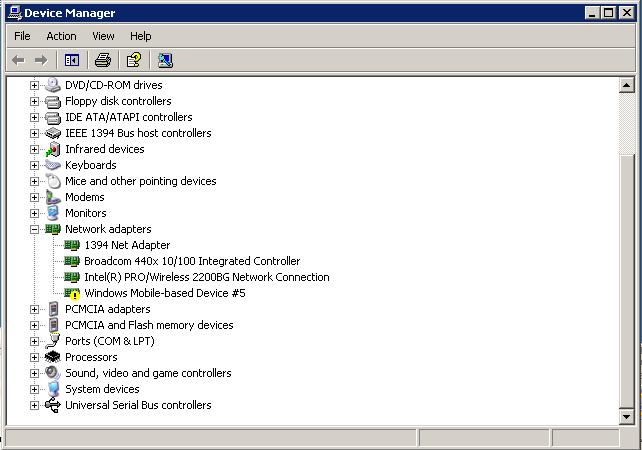Viewport: 642px width, 450px height.
Task: Click the Print toolbar icon
Action: pos(103,60)
